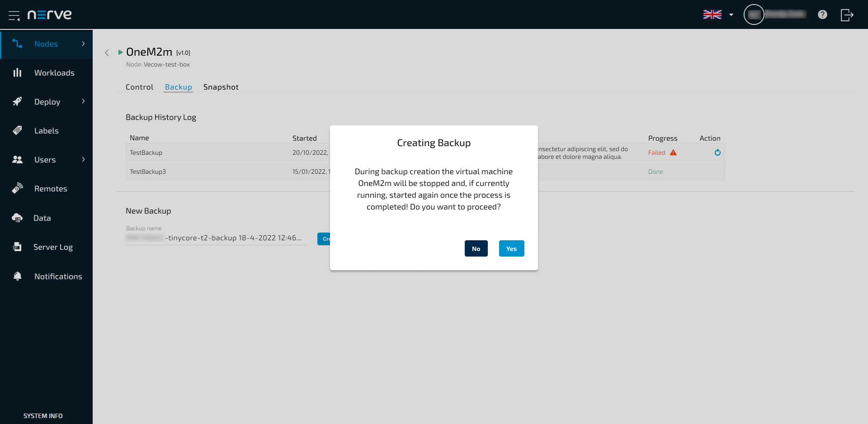Screen dimensions: 868x424
Task: Click the logout icon in the top bar
Action: 846,14
